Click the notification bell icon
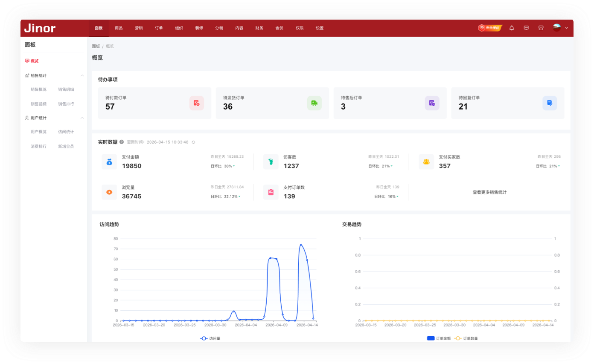594x364 pixels. pyautogui.click(x=512, y=28)
